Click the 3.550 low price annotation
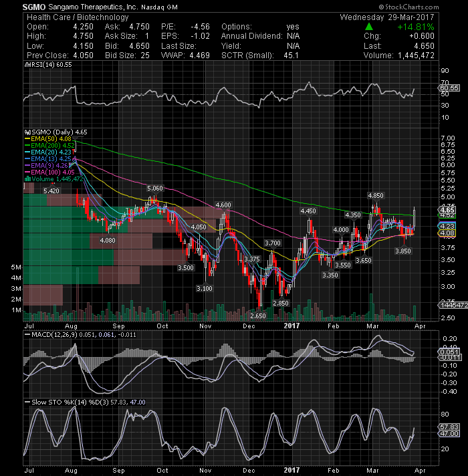Viewport: 468px width, 476px height. pos(343,265)
